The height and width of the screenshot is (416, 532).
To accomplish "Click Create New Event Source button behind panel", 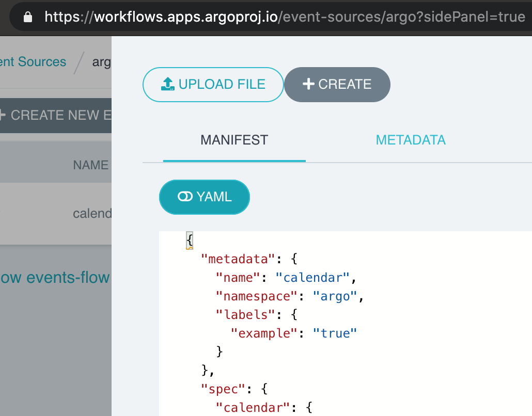I will click(56, 115).
